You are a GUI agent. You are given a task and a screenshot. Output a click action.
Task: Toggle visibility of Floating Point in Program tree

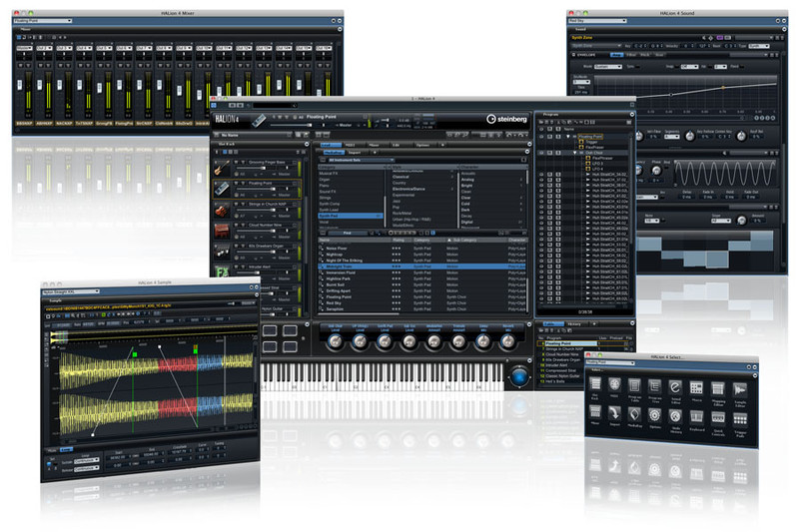[x=543, y=135]
